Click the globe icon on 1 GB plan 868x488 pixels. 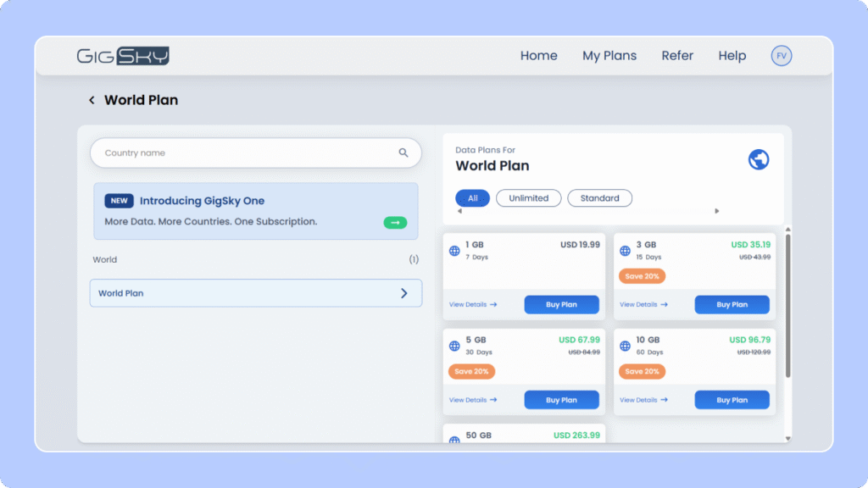pos(454,251)
